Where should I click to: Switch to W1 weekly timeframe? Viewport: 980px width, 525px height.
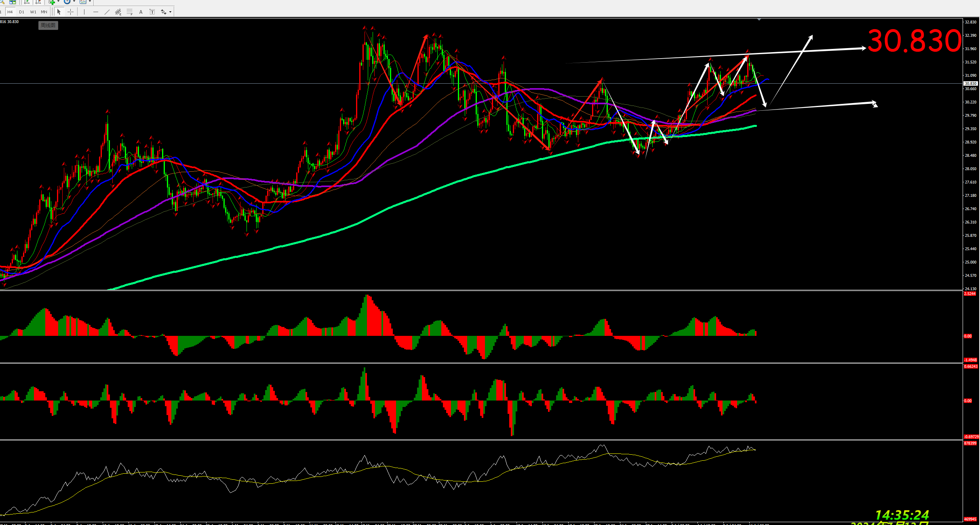coord(33,12)
